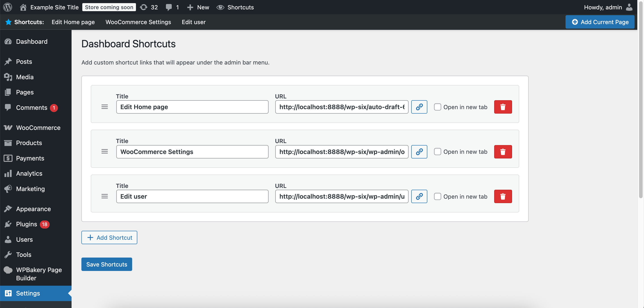Click link icon beside WooCommerce Settings URL

[x=419, y=152]
